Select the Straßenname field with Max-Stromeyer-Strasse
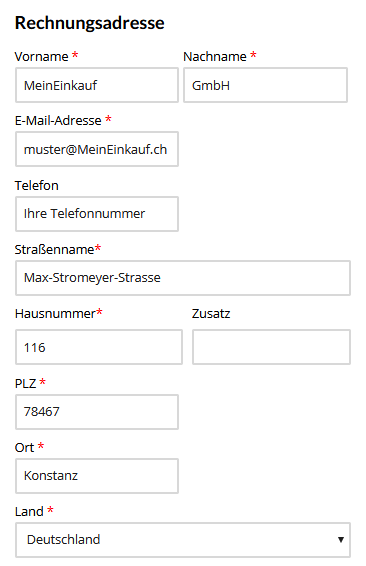Viewport: 366px width, 566px height. coord(183,278)
